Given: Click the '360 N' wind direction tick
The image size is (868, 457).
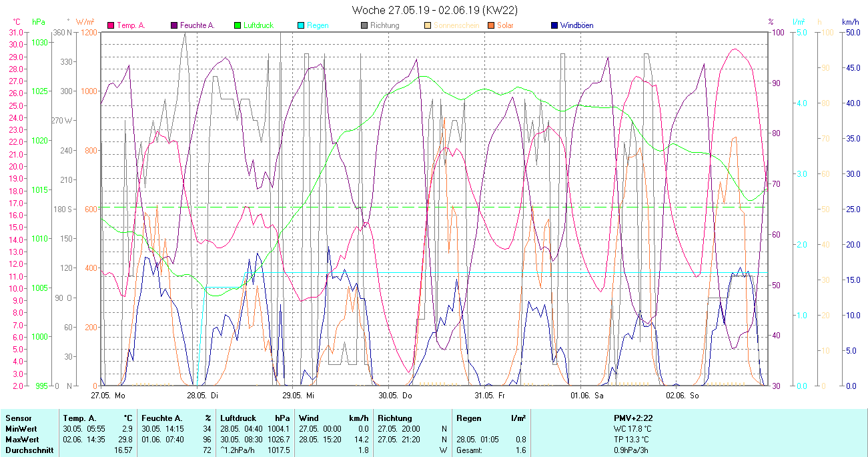Looking at the screenshot, I should tap(63, 33).
